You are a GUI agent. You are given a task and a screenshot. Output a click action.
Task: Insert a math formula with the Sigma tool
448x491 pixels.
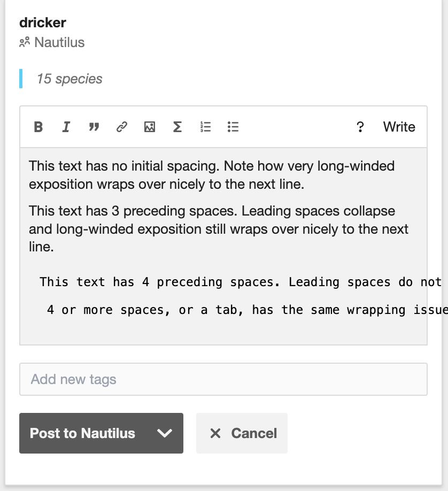(177, 127)
